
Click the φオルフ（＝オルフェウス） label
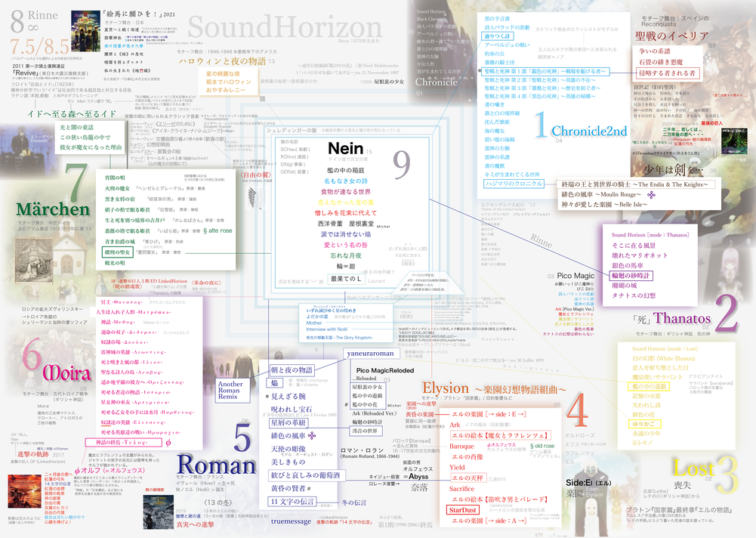tap(110, 470)
